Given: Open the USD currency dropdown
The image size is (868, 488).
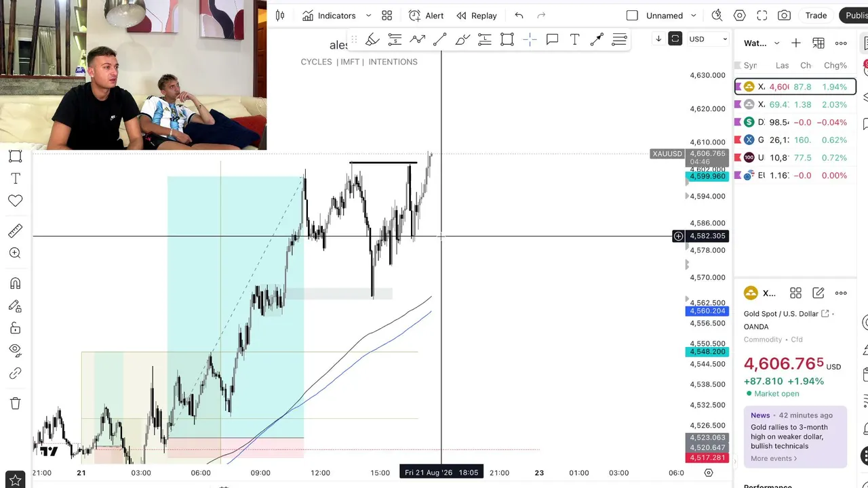Looking at the screenshot, I should click(x=708, y=39).
